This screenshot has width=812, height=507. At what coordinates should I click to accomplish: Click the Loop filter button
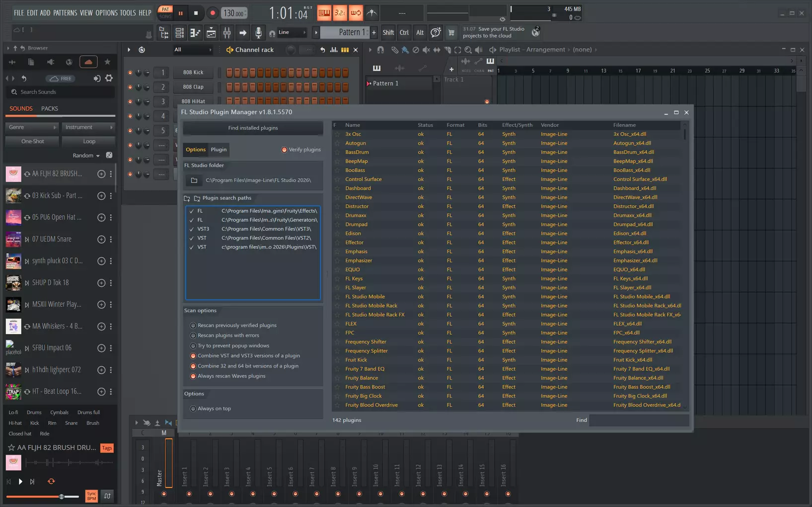point(89,142)
